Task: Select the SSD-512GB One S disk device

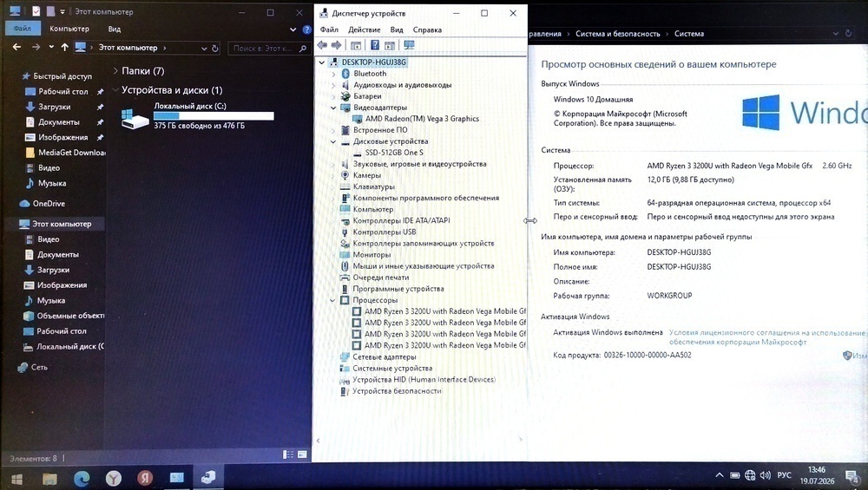Action: pyautogui.click(x=394, y=153)
